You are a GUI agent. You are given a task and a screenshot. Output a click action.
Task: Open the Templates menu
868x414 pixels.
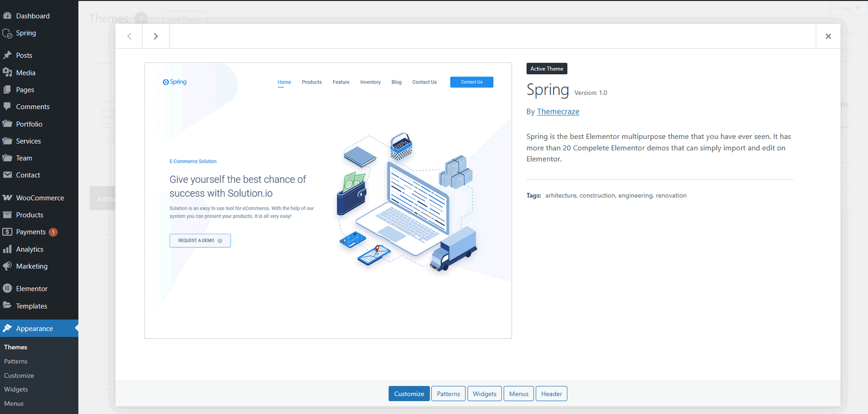[31, 306]
